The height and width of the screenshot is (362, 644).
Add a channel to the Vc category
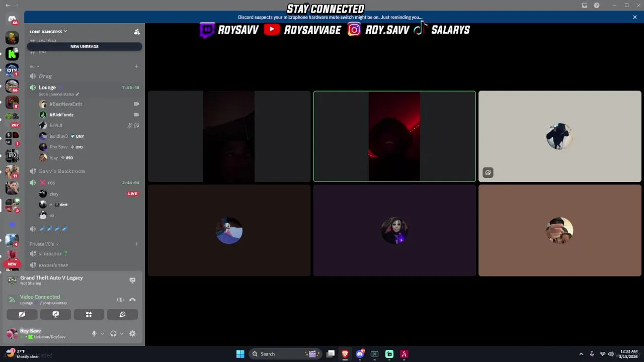[x=136, y=66]
